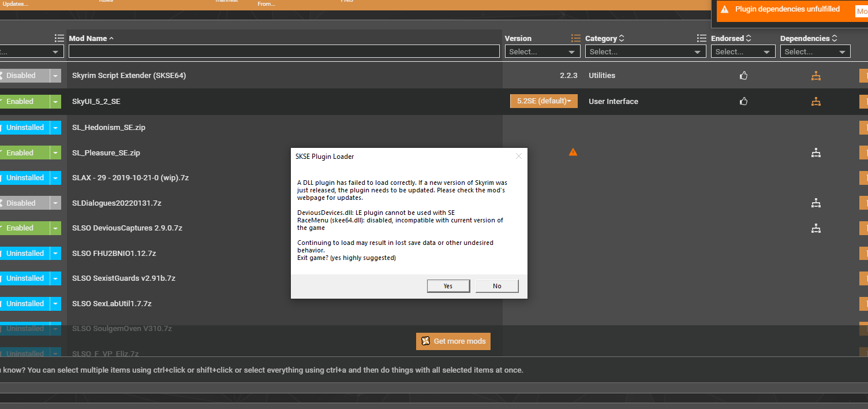
Task: Click the SLDialogues dependencies icon
Action: pyautogui.click(x=815, y=203)
